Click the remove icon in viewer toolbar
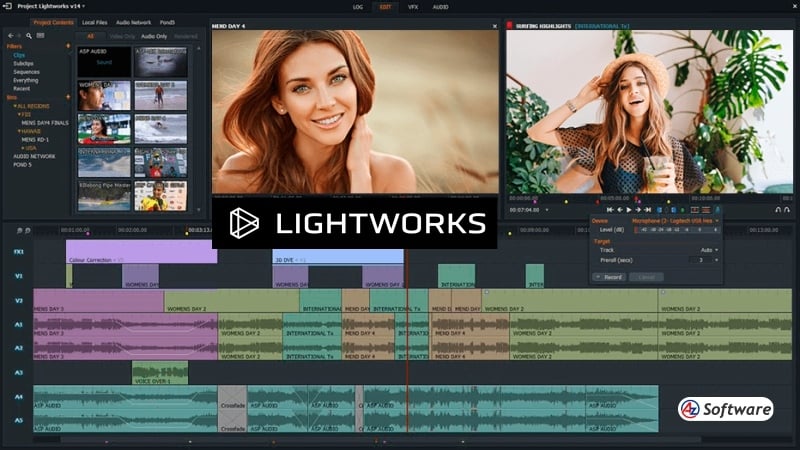Image resolution: width=800 pixels, height=450 pixels. pos(694,210)
